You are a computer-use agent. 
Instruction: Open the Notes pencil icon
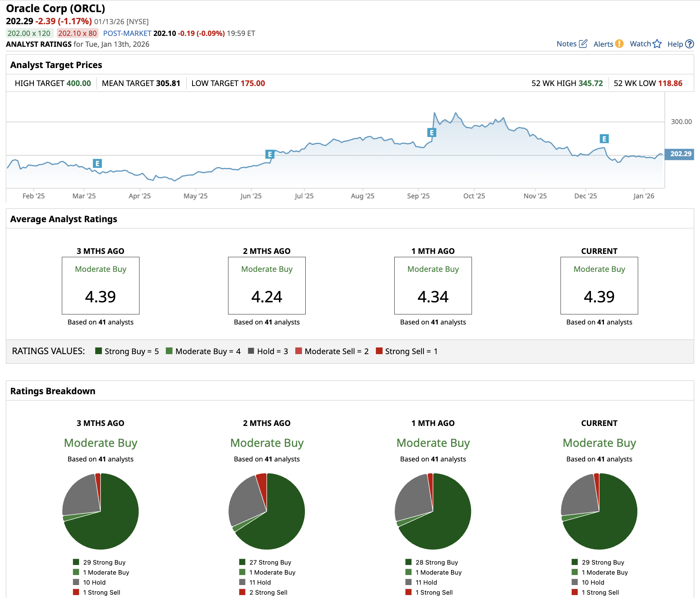point(583,44)
